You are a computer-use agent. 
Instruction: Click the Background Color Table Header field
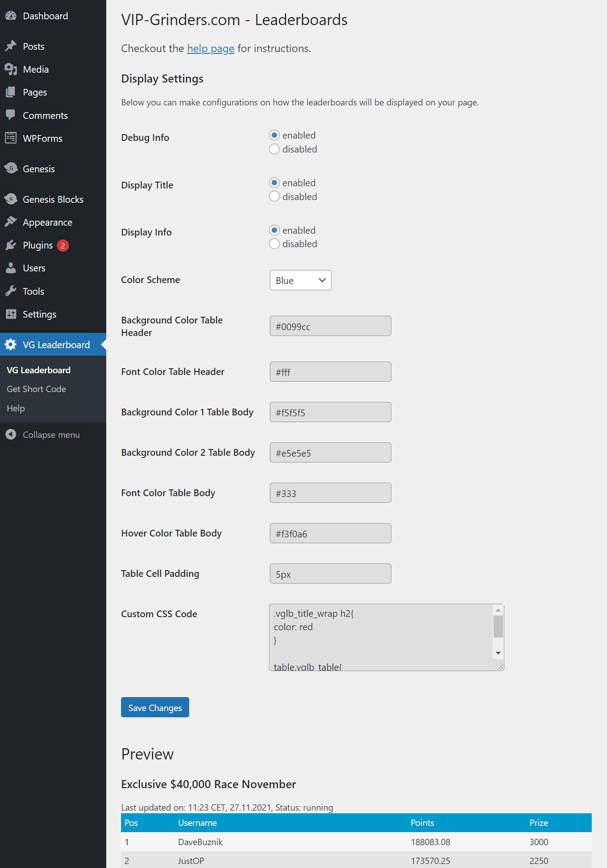tap(330, 326)
